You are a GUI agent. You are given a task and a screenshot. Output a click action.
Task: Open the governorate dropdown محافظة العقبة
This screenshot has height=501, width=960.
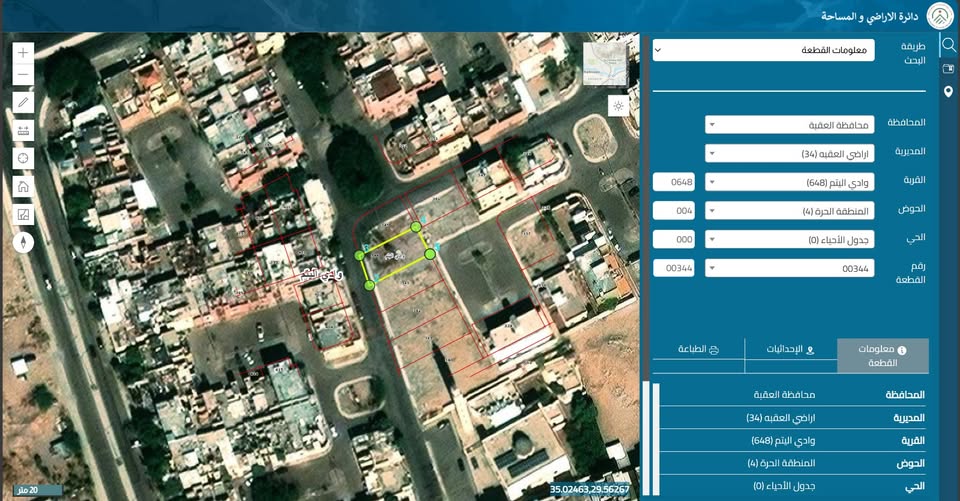click(789, 125)
